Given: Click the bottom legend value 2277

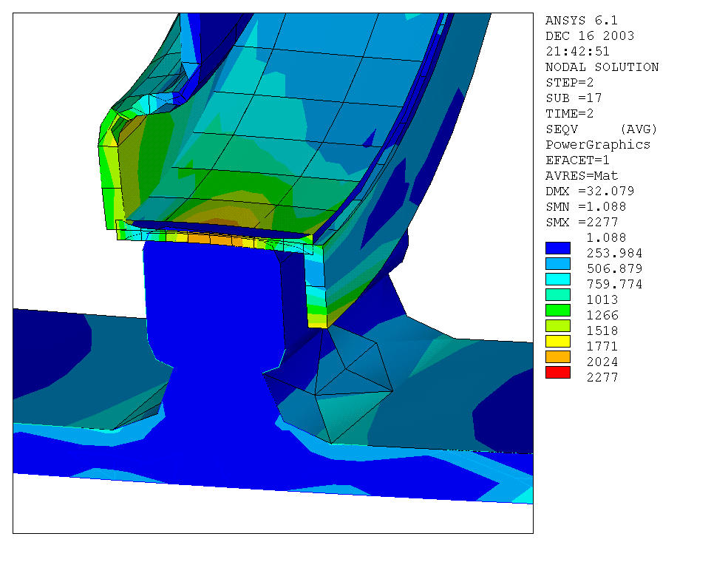Looking at the screenshot, I should coord(602,377).
